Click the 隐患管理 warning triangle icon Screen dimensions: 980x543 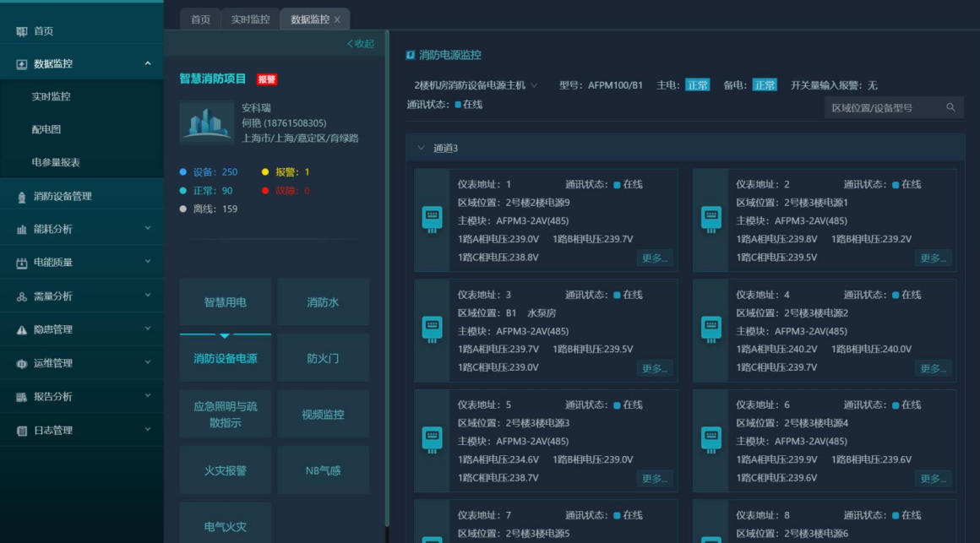pos(22,330)
